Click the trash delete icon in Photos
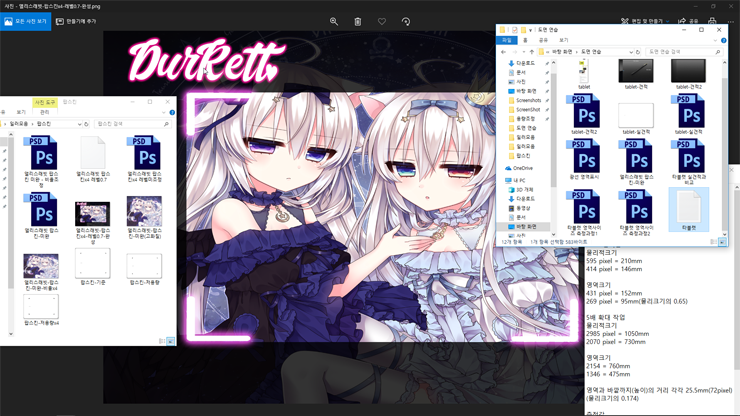 [x=358, y=22]
